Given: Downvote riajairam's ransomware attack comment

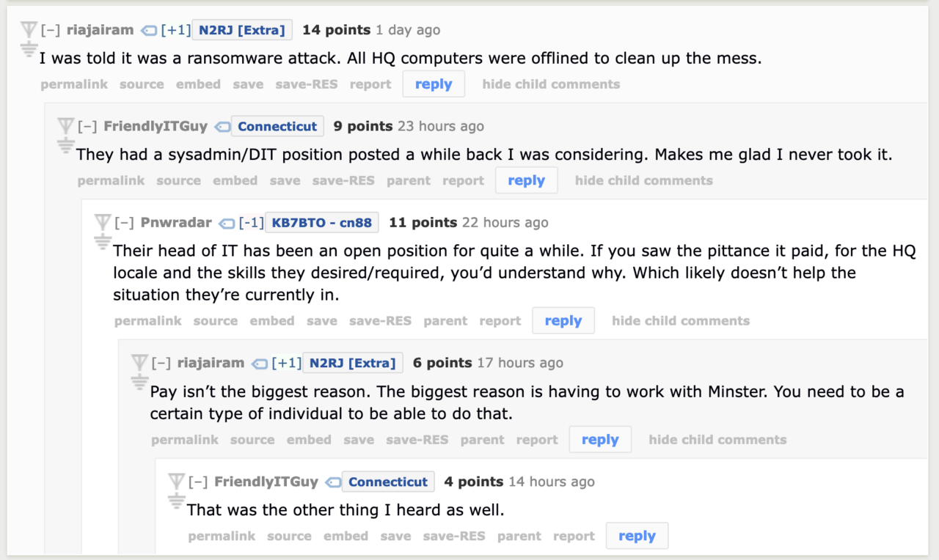Looking at the screenshot, I should (x=29, y=50).
